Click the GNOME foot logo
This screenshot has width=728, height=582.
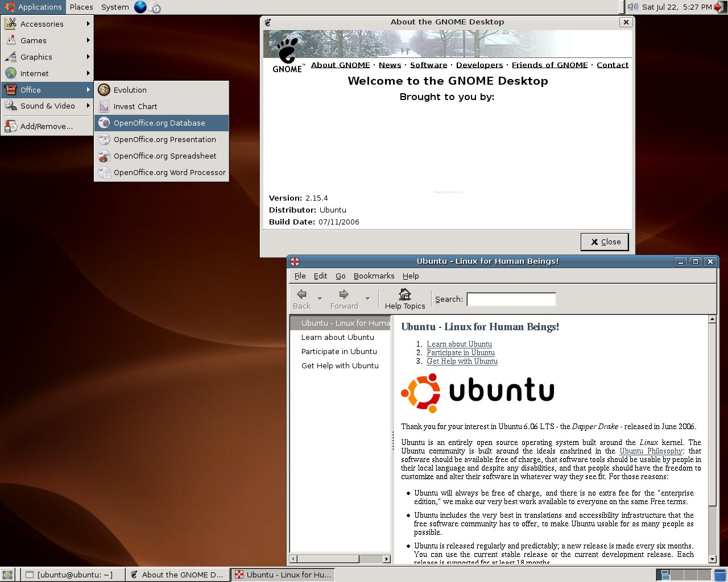point(287,55)
